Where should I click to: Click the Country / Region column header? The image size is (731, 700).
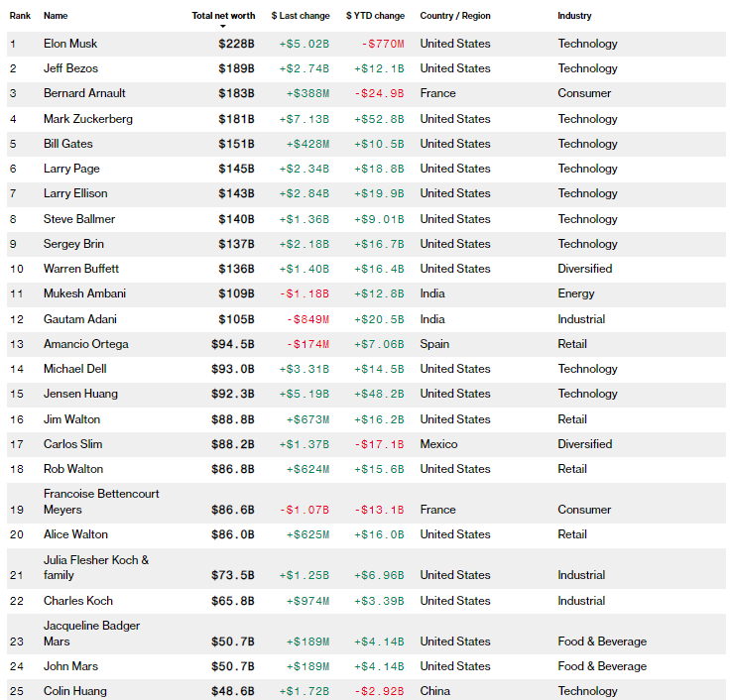coord(454,16)
